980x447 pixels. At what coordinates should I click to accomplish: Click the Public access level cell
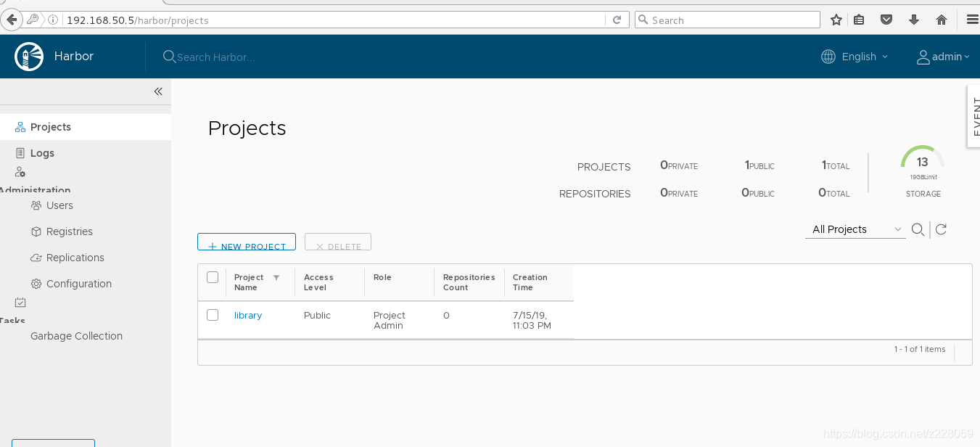tap(317, 316)
